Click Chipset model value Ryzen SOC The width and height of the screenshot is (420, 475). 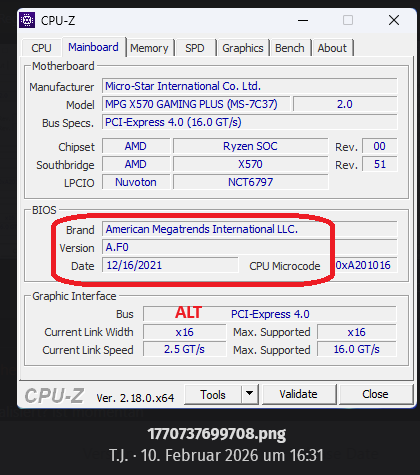250,146
